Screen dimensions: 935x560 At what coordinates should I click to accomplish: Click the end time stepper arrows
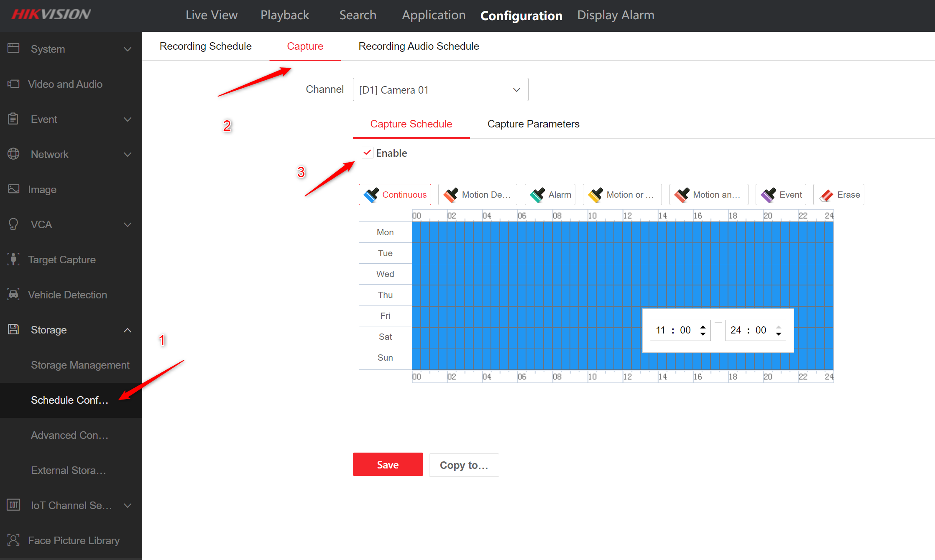point(778,330)
